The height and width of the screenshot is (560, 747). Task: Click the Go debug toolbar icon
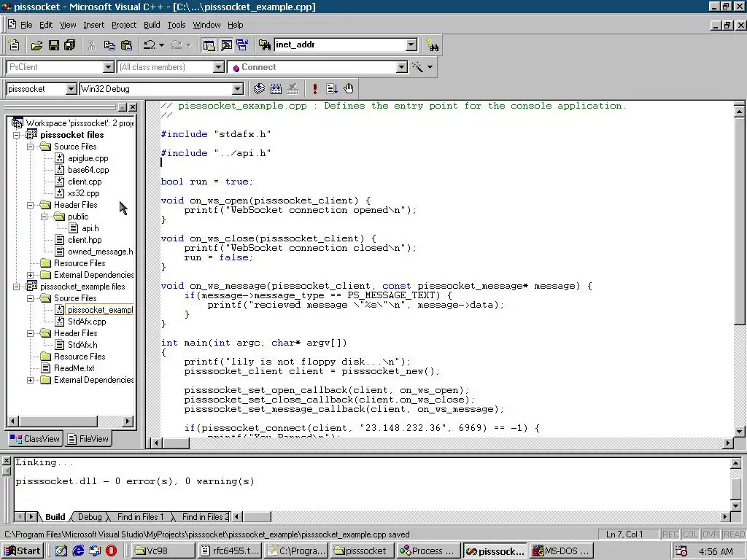click(x=332, y=88)
